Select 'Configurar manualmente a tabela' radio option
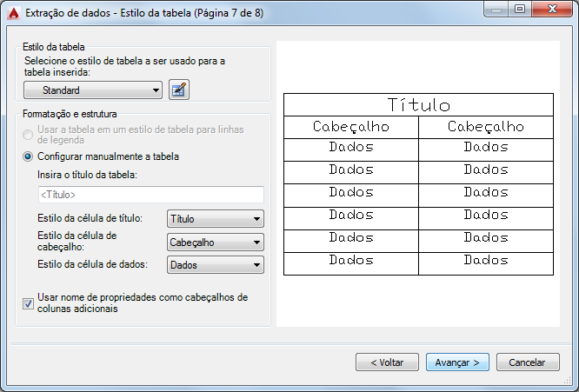 coord(30,156)
